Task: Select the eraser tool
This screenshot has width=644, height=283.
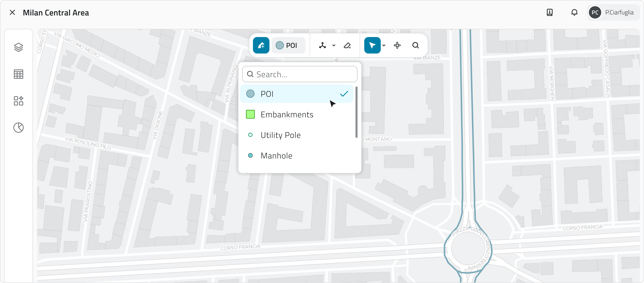Action: click(347, 46)
